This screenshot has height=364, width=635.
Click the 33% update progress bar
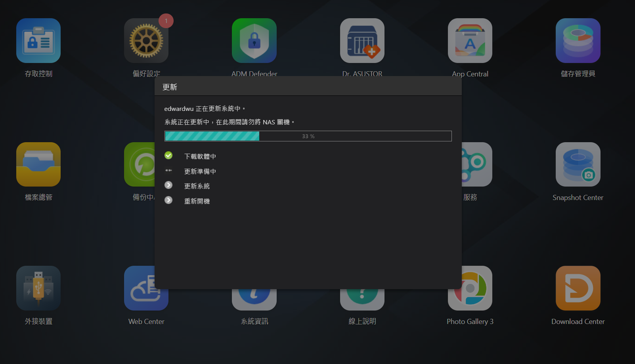[308, 136]
